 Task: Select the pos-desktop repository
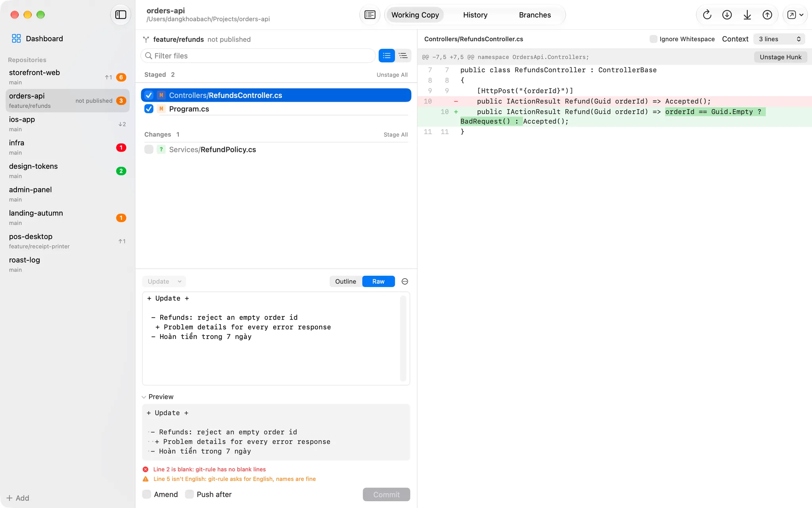(x=67, y=241)
